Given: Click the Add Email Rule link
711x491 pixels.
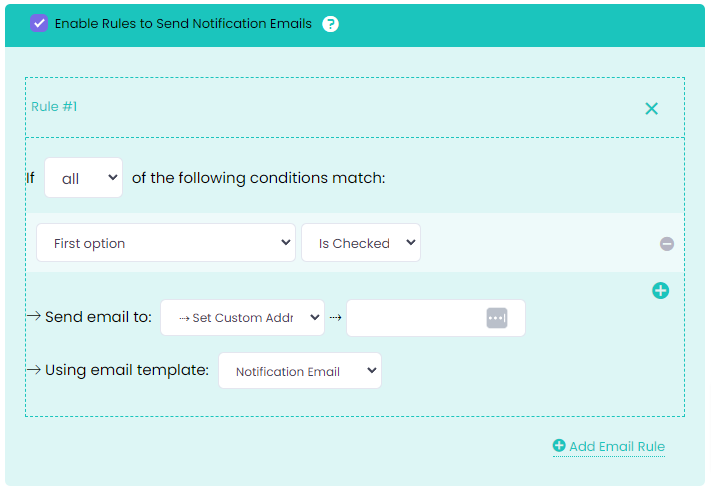Looking at the screenshot, I should [616, 447].
